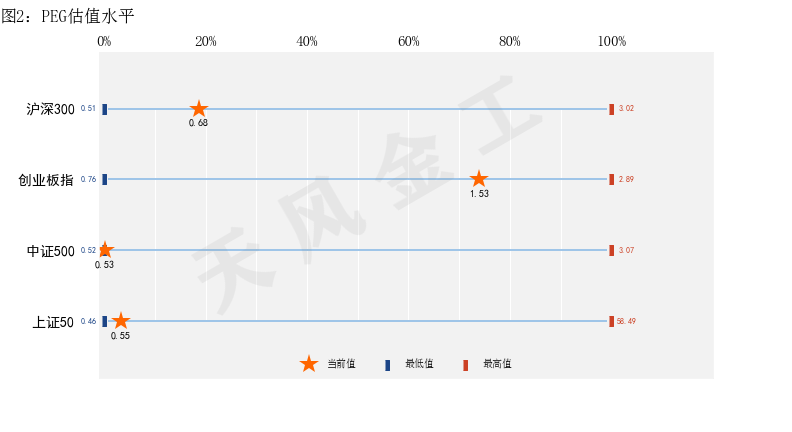Select the 100% axis tick label
The height and width of the screenshot is (432, 792).
[x=612, y=41]
